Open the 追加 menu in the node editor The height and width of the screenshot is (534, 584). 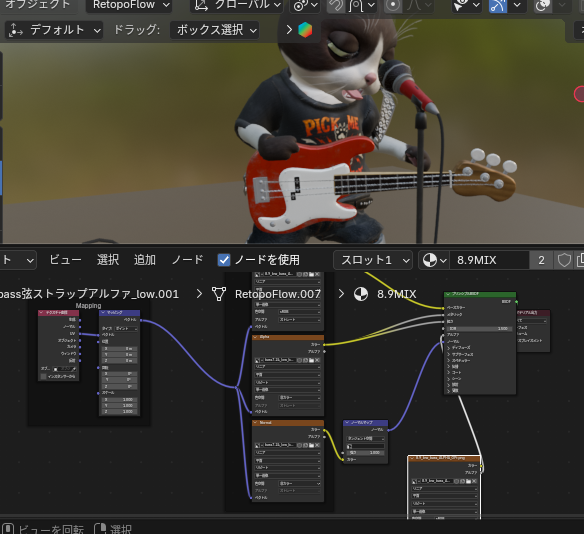(145, 260)
